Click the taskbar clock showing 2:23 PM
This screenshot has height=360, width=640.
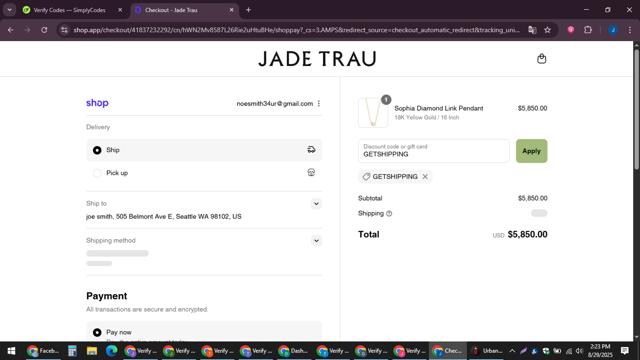click(x=600, y=351)
